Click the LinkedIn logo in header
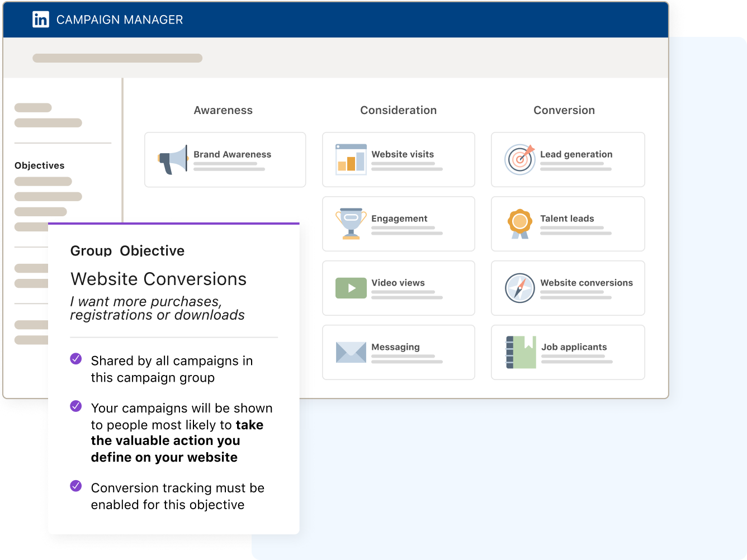The width and height of the screenshot is (747, 560). tap(41, 20)
